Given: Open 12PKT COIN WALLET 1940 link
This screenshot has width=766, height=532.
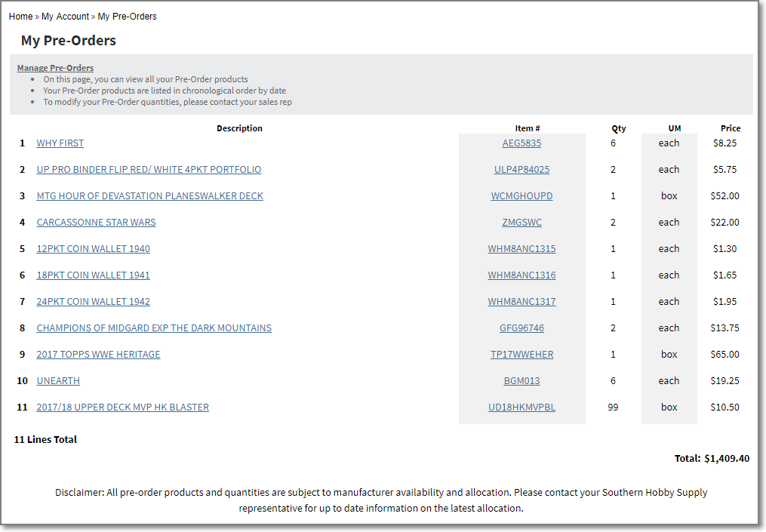Looking at the screenshot, I should tap(94, 249).
